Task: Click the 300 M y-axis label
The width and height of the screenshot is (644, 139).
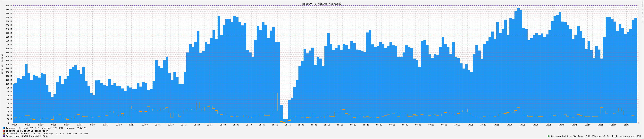Action: click(x=9, y=5)
